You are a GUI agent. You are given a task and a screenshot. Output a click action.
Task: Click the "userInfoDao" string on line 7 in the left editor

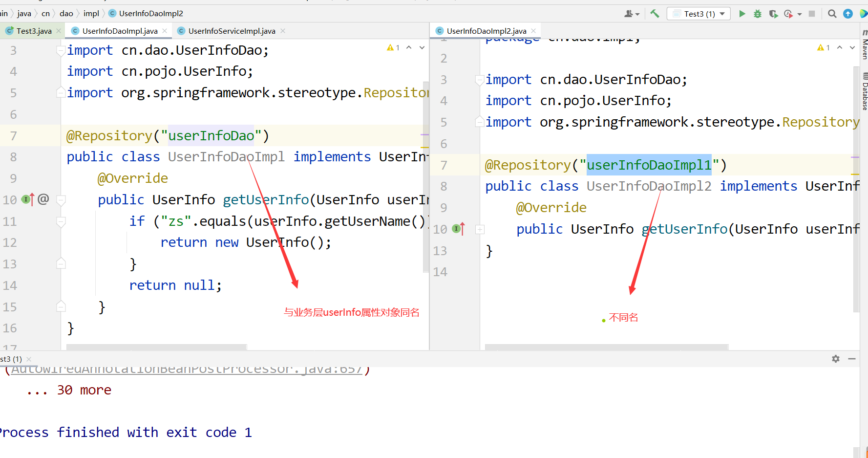[211, 135]
